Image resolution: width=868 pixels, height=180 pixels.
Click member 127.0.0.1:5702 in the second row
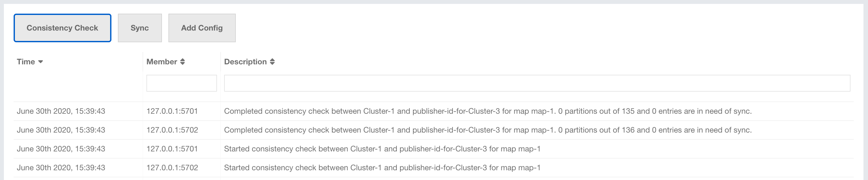tap(172, 130)
